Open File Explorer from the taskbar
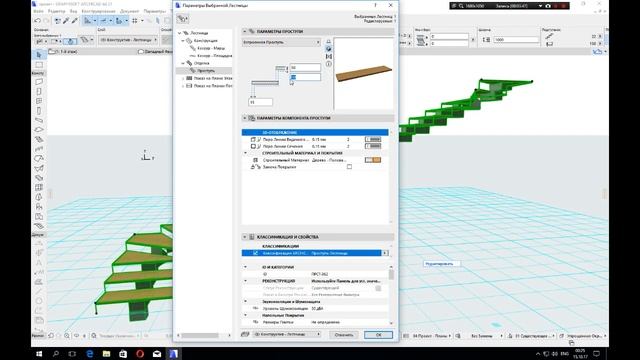Screen dimensions: 640x360 point(107,353)
